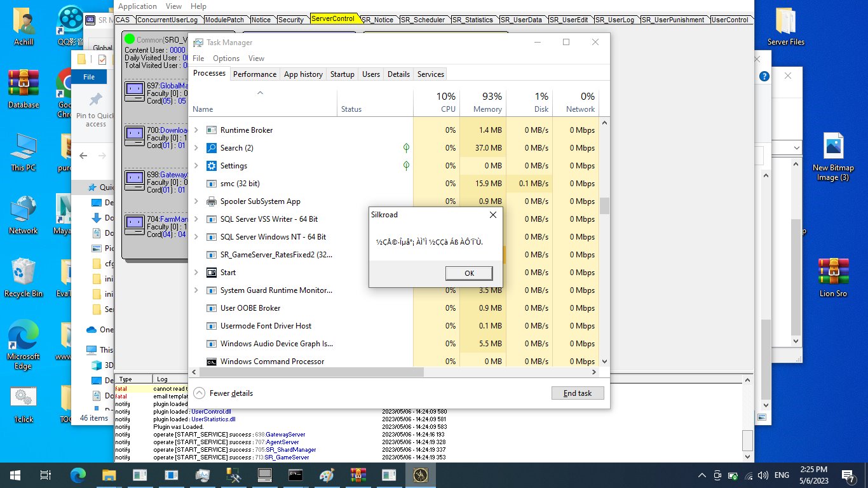Screen dimensions: 868x488
Task: Sort processes by Disk column header
Action: pos(529,102)
